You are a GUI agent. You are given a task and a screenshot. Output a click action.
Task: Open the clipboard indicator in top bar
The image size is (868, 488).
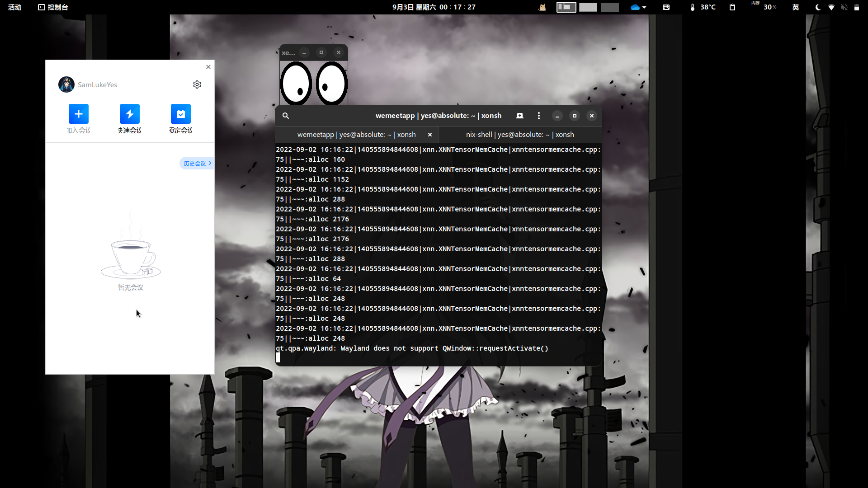(732, 7)
